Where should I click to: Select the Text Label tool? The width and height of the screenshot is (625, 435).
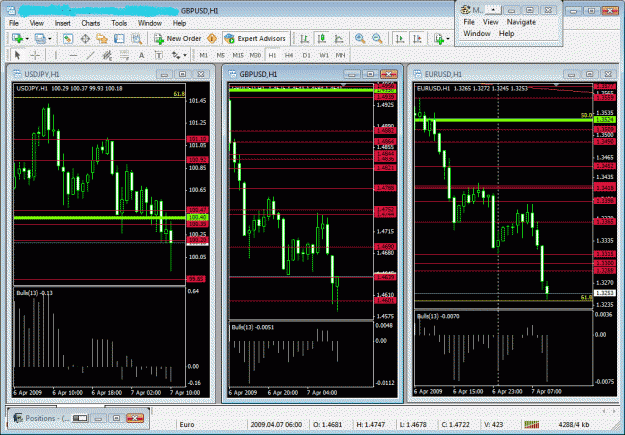(159, 55)
